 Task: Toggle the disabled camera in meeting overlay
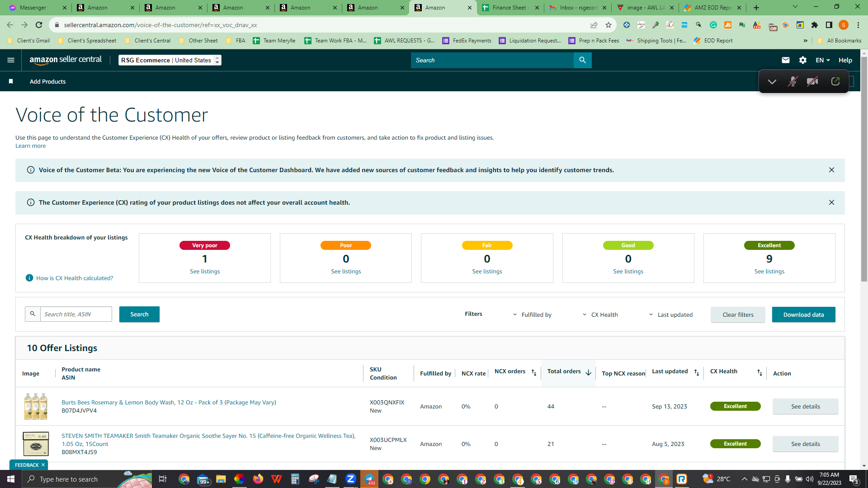click(812, 81)
